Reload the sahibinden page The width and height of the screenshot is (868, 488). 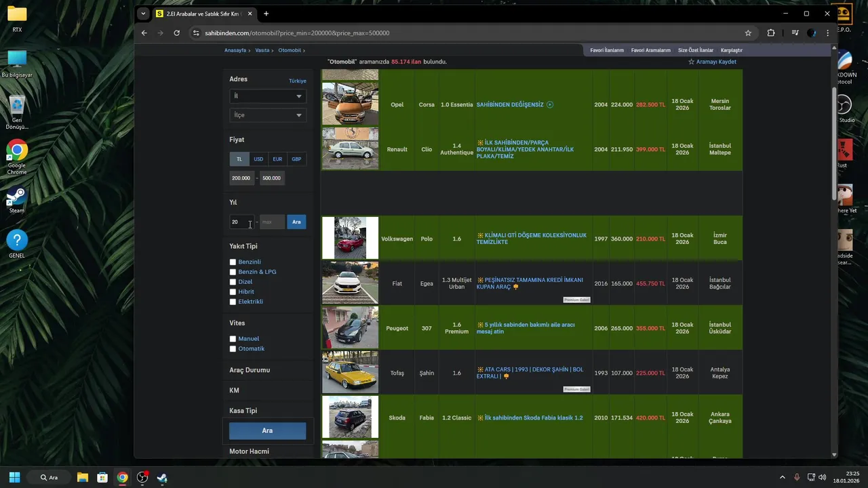coord(176,33)
